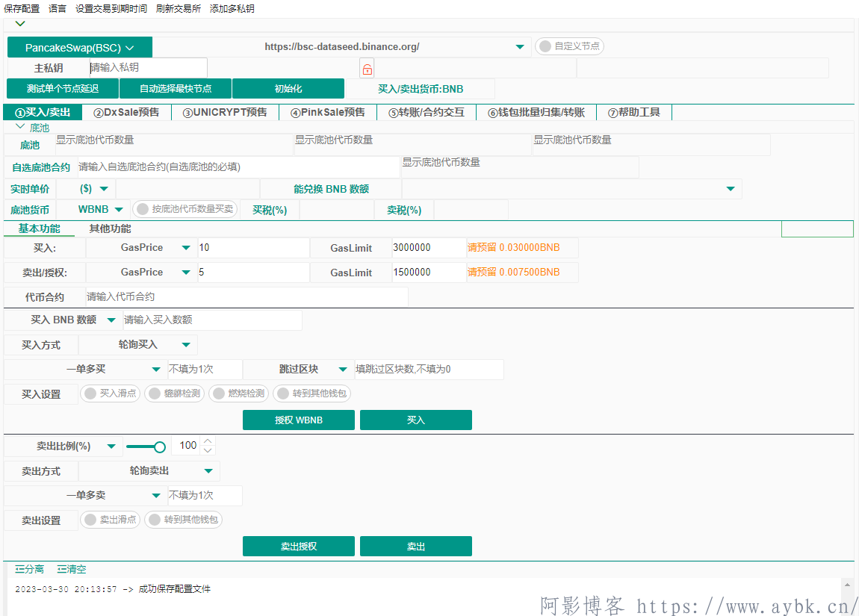Click 初始化 button
The width and height of the screenshot is (859, 616).
[x=288, y=88]
